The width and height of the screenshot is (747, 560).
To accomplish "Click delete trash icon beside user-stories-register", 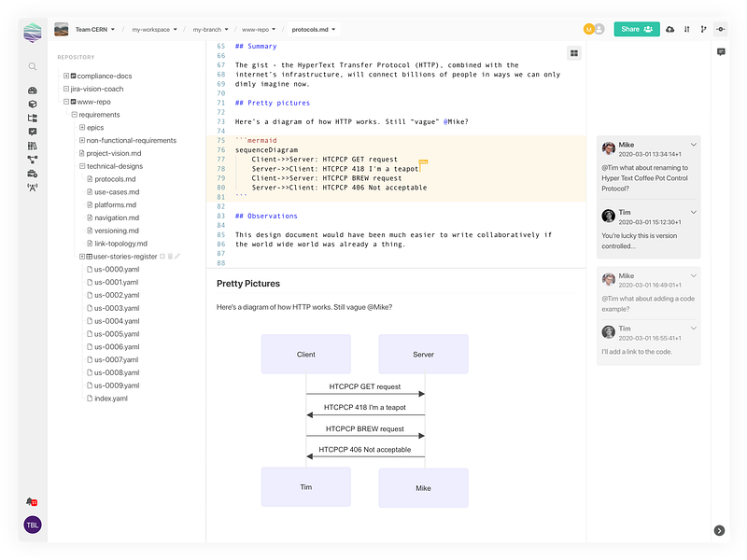I will pos(170,256).
